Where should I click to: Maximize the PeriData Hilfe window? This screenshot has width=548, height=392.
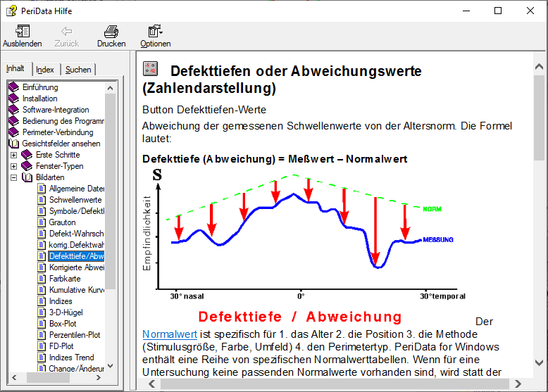coord(498,11)
